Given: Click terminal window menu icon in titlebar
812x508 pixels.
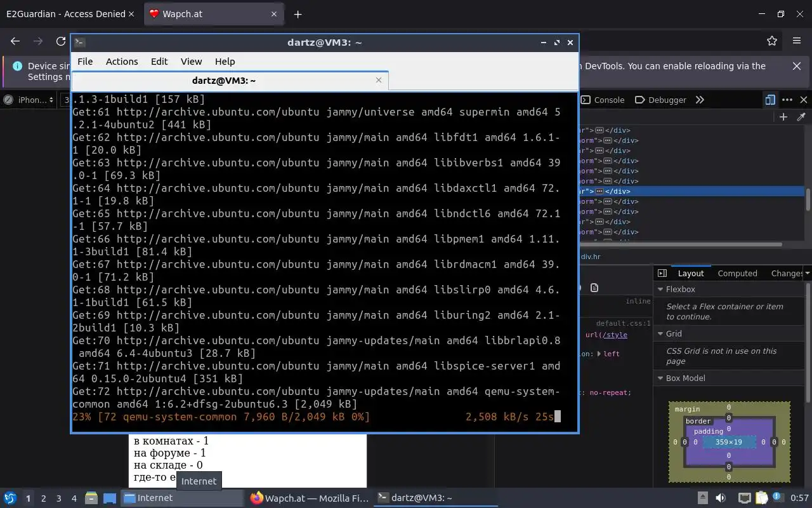Looking at the screenshot, I should (x=79, y=43).
